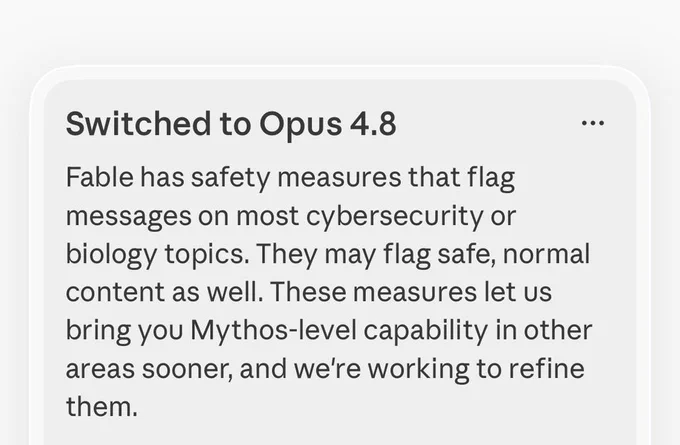Click 'These measures let us' sentence start

click(x=411, y=292)
